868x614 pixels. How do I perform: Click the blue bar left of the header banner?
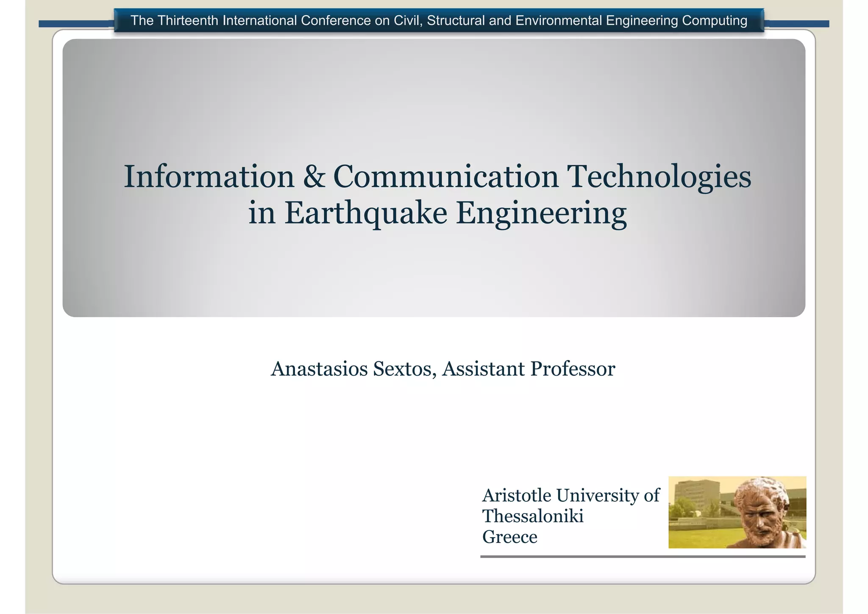click(76, 24)
